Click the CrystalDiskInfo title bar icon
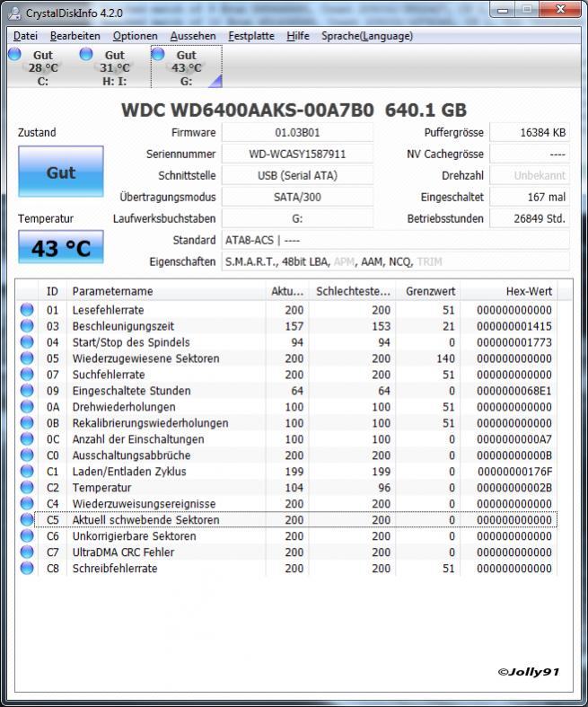 click(15, 13)
